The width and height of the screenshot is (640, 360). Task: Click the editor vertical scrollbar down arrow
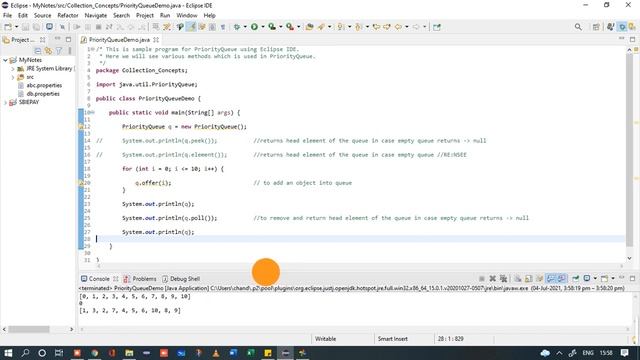point(629,258)
